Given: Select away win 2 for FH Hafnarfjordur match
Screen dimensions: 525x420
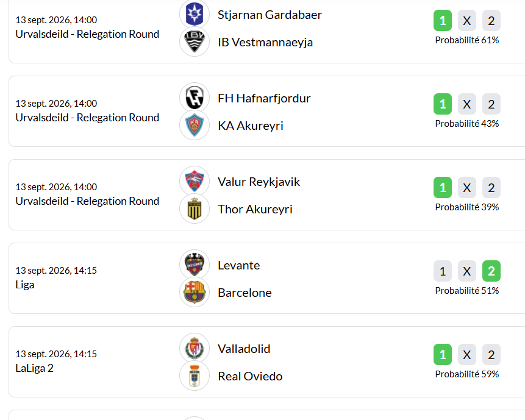Looking at the screenshot, I should 491,104.
